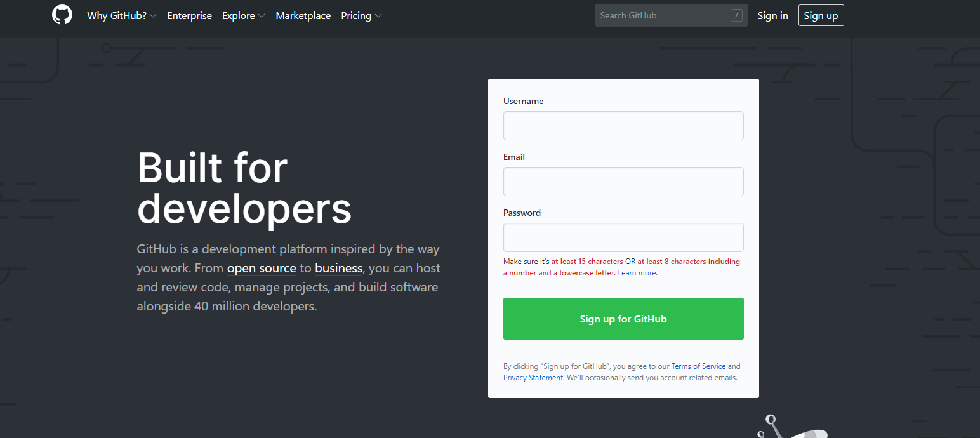Screen dimensions: 980x438
Task: Open the Terms of Service link
Action: [x=698, y=366]
